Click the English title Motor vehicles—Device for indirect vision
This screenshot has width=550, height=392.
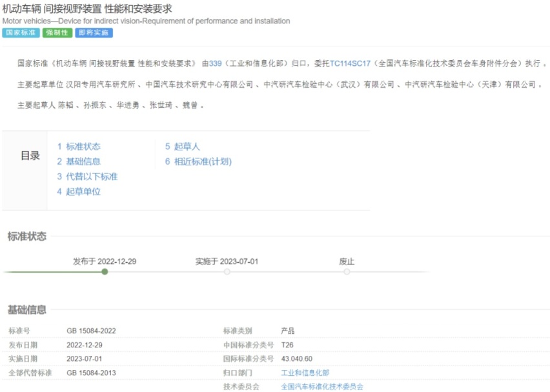(x=71, y=21)
